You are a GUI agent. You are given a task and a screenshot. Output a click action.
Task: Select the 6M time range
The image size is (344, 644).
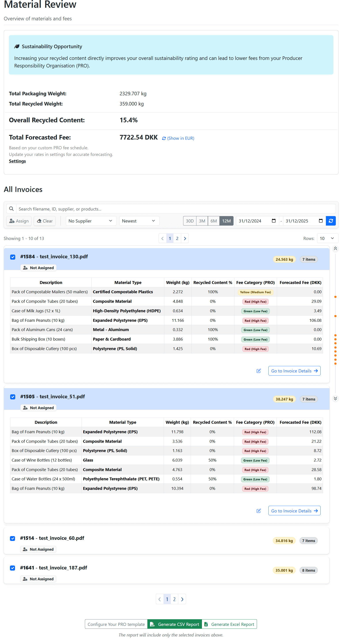[x=214, y=221]
